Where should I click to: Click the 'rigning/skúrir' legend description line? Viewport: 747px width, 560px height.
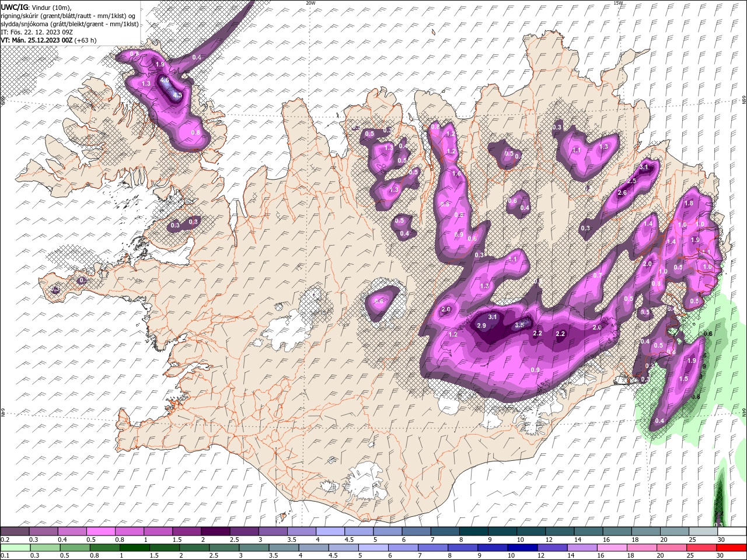tap(68, 16)
